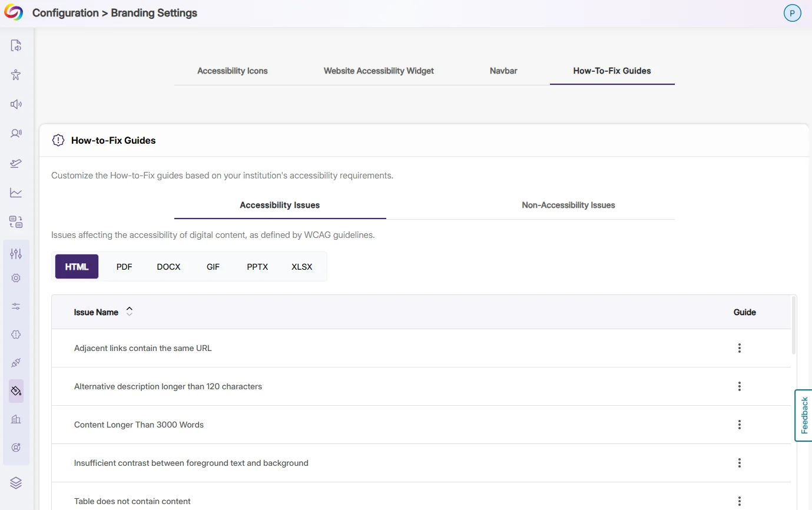This screenshot has height=510, width=812.
Task: Click the line chart analytics icon
Action: coord(16,193)
